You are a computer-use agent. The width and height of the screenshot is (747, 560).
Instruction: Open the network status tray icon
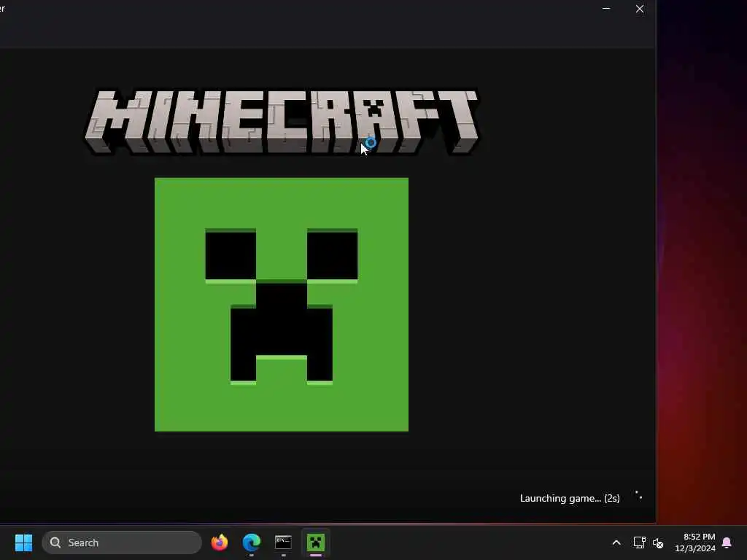(x=639, y=542)
